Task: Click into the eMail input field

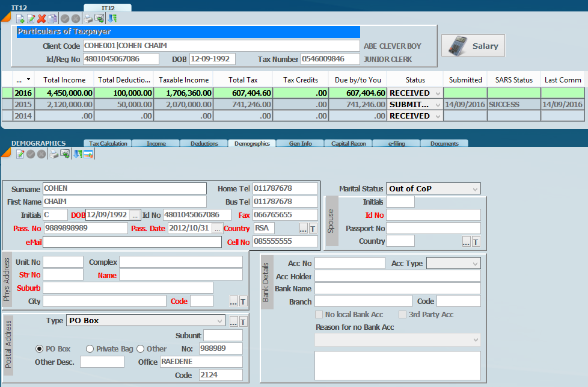Action: coord(132,242)
